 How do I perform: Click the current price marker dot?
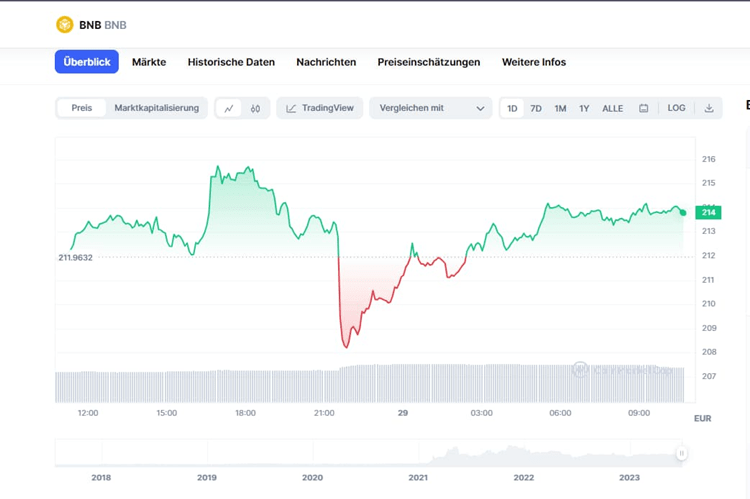[x=683, y=213]
